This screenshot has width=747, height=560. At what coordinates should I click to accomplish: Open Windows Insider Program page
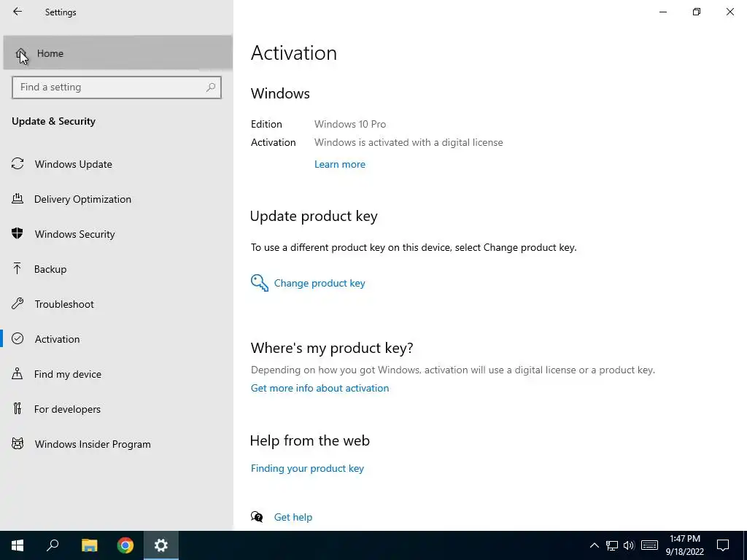tap(117, 444)
